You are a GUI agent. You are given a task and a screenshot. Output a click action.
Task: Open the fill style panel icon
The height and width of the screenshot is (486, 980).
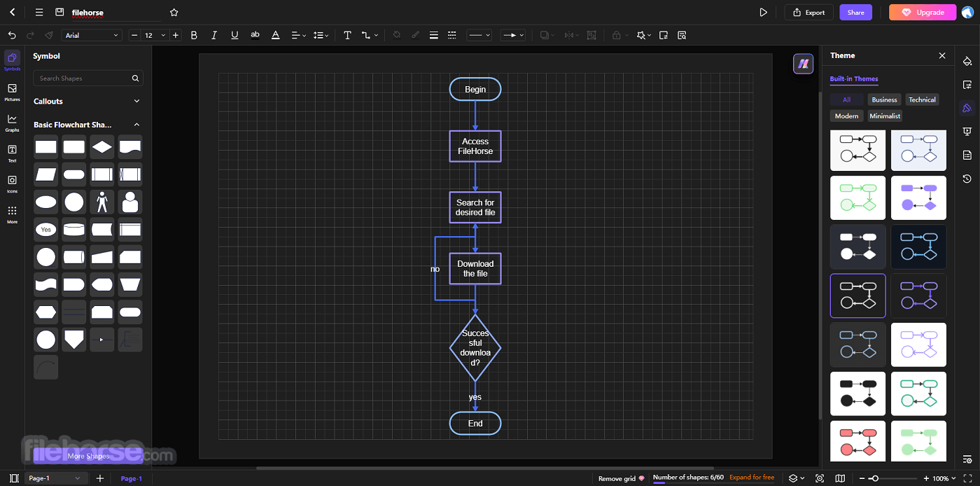click(967, 62)
